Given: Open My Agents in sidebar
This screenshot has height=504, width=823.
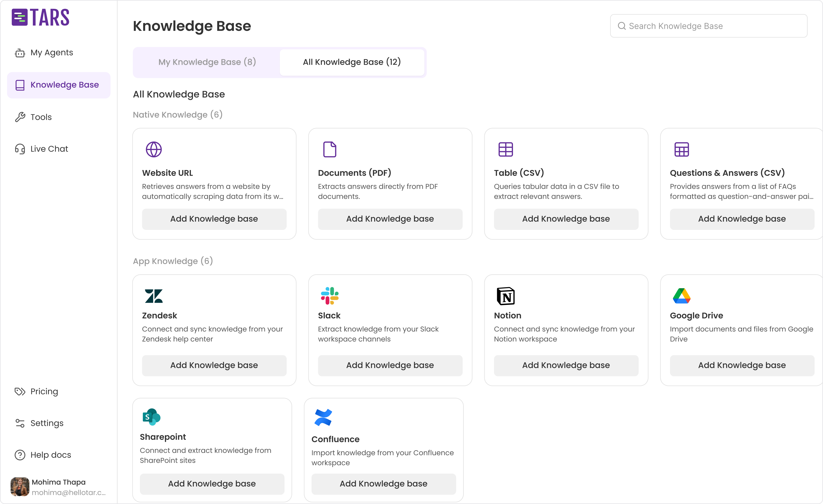Looking at the screenshot, I should click(x=52, y=53).
